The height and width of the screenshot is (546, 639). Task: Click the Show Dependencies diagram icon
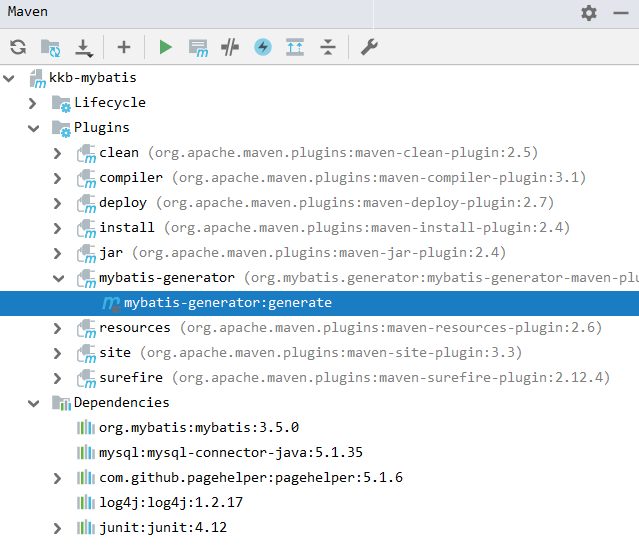coord(295,47)
